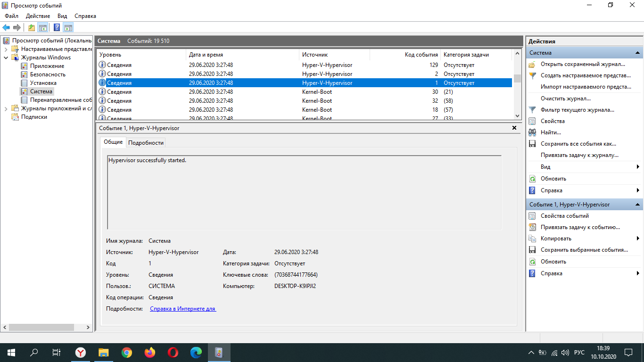Select the Установка log in the tree
The width and height of the screenshot is (644, 362).
tap(43, 83)
